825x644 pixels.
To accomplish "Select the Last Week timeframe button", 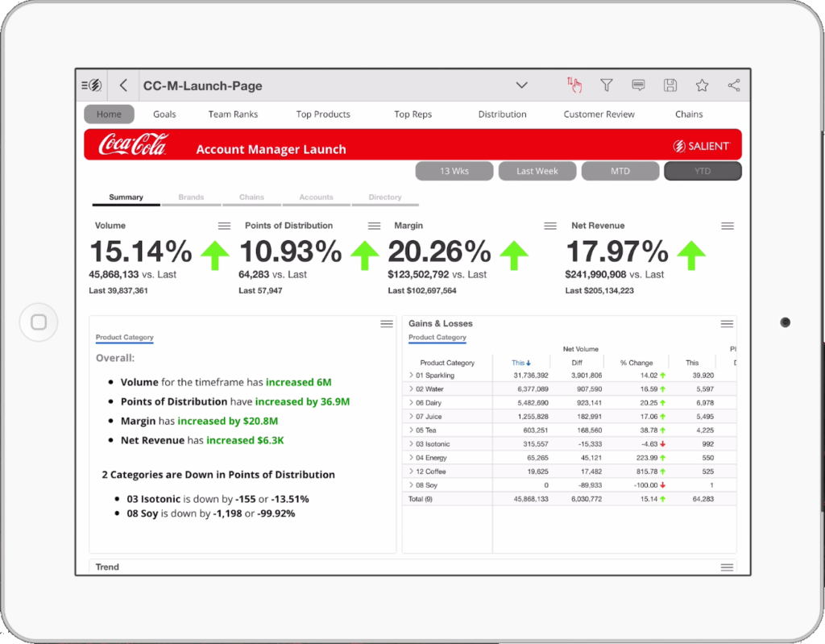I will click(537, 171).
